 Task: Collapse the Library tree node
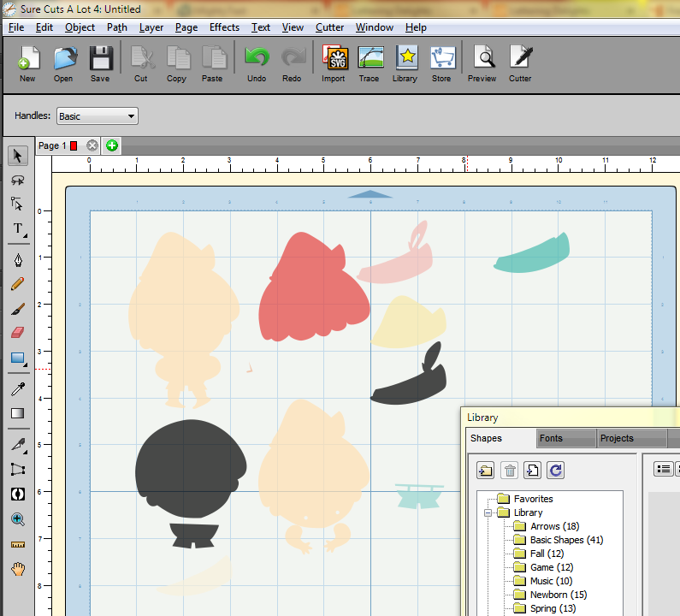point(488,512)
